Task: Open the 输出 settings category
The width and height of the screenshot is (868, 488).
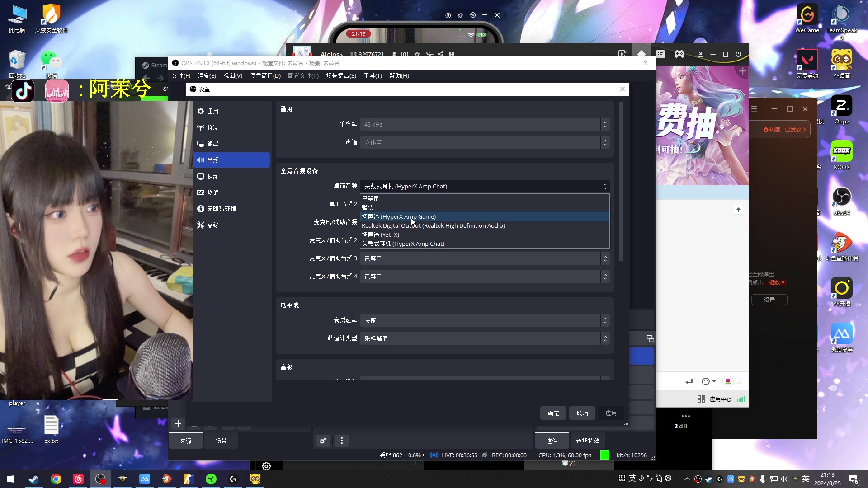Action: pos(231,144)
